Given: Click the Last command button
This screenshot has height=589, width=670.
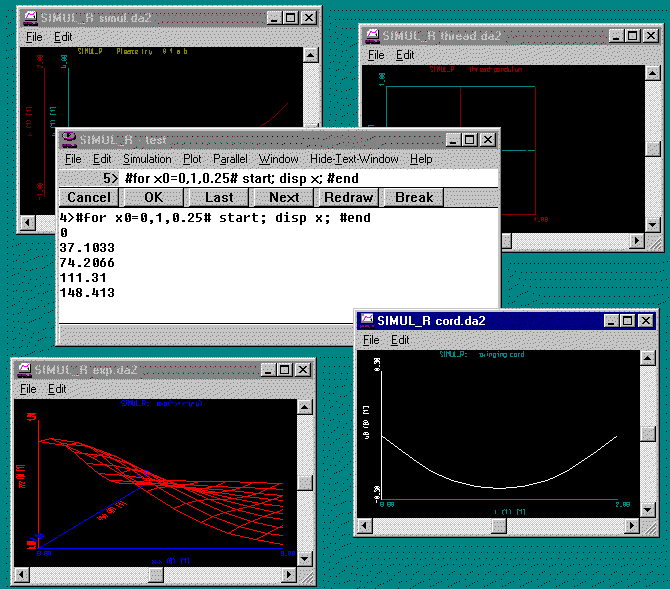Looking at the screenshot, I should 219,197.
